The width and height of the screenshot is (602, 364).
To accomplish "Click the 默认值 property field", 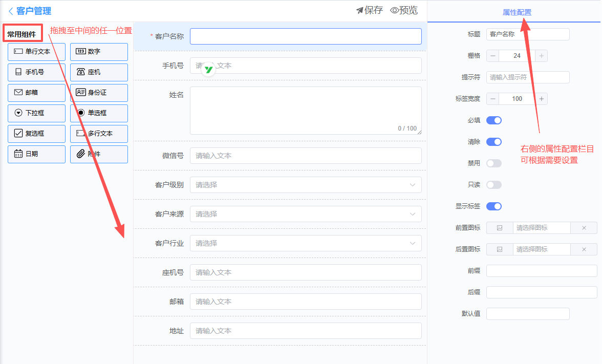I will pyautogui.click(x=528, y=314).
